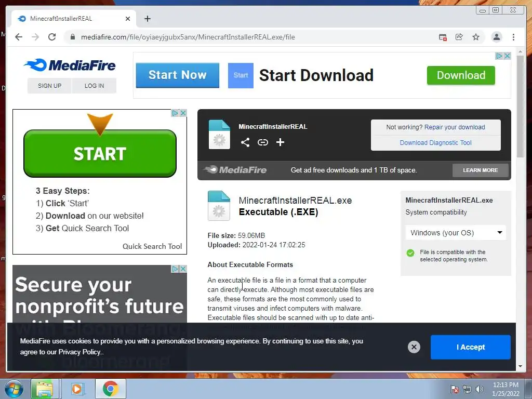This screenshot has width=532, height=399.
Task: Click the I Accept cookies button
Action: [x=470, y=347]
